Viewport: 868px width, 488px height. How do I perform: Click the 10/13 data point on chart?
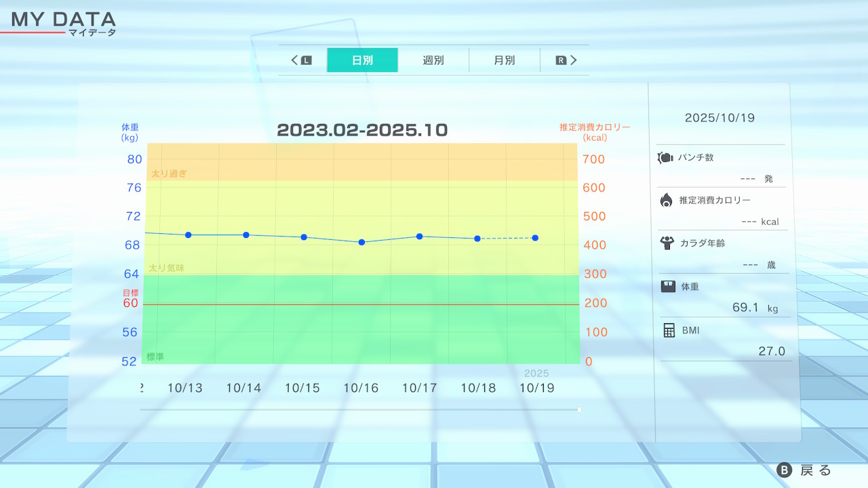tap(188, 235)
